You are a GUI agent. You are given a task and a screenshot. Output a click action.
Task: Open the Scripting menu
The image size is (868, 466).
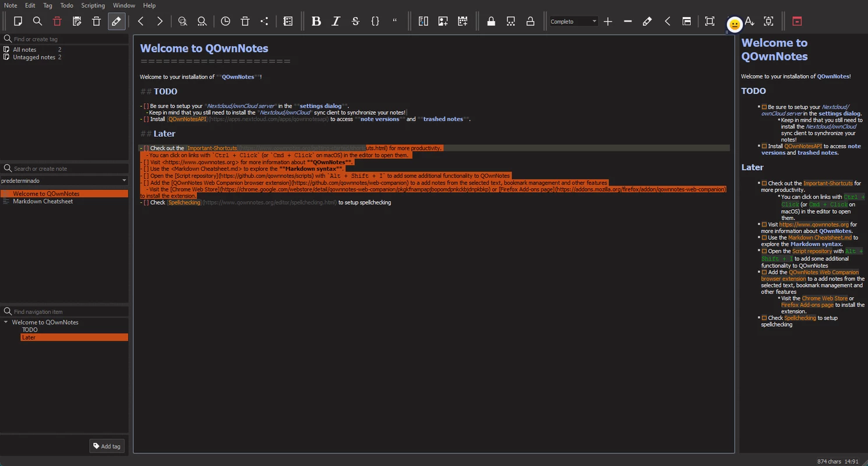[93, 5]
